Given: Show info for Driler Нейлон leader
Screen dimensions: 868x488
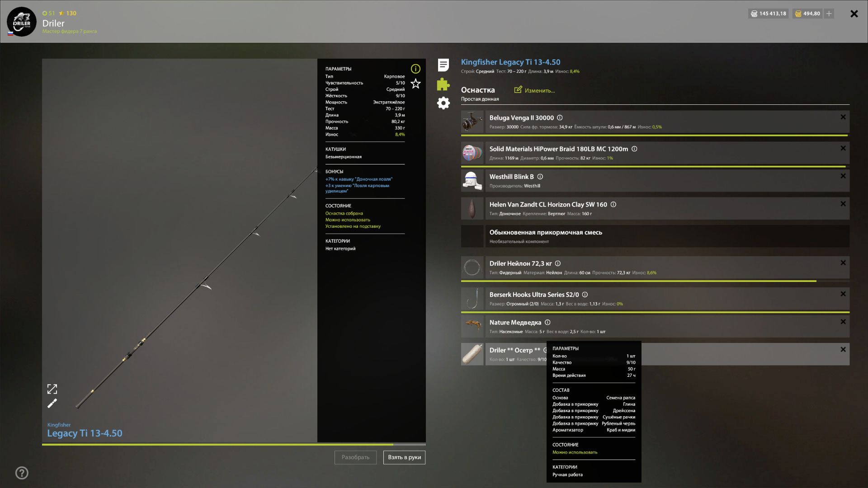Looking at the screenshot, I should coord(558,263).
